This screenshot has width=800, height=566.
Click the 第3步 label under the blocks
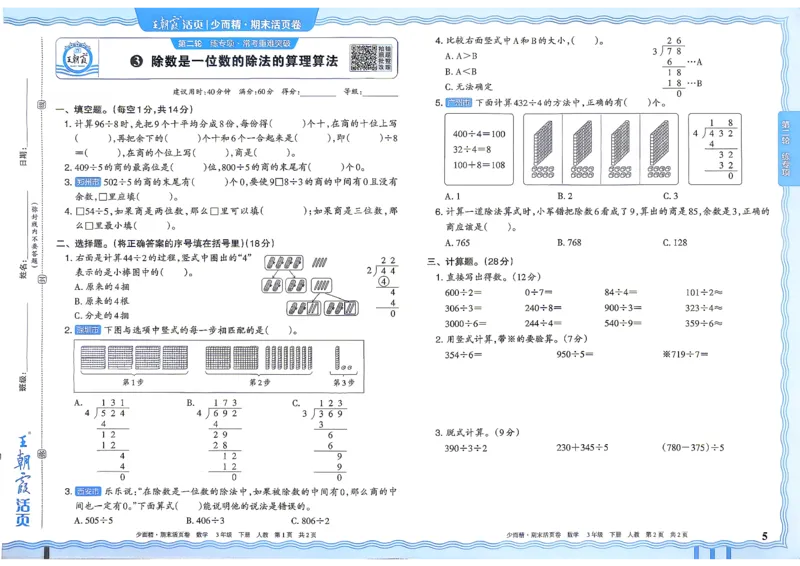click(x=343, y=382)
